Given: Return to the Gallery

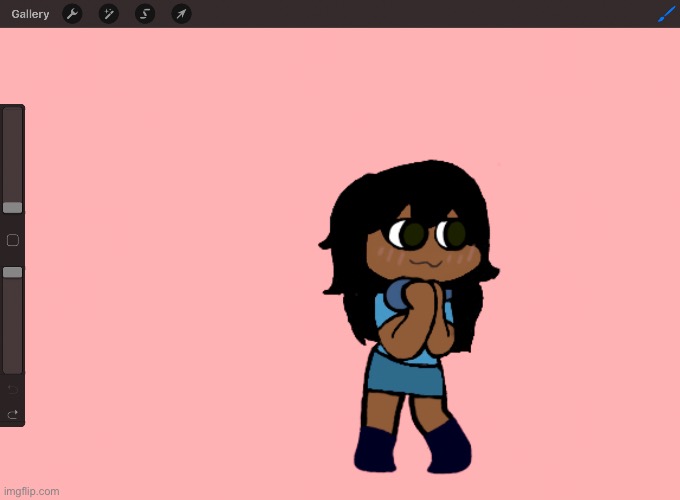Looking at the screenshot, I should (x=30, y=14).
